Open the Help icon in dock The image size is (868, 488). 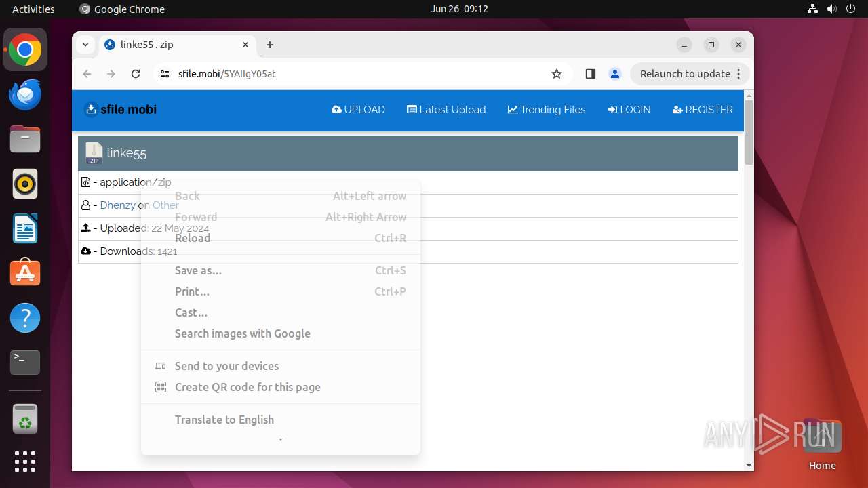25,318
